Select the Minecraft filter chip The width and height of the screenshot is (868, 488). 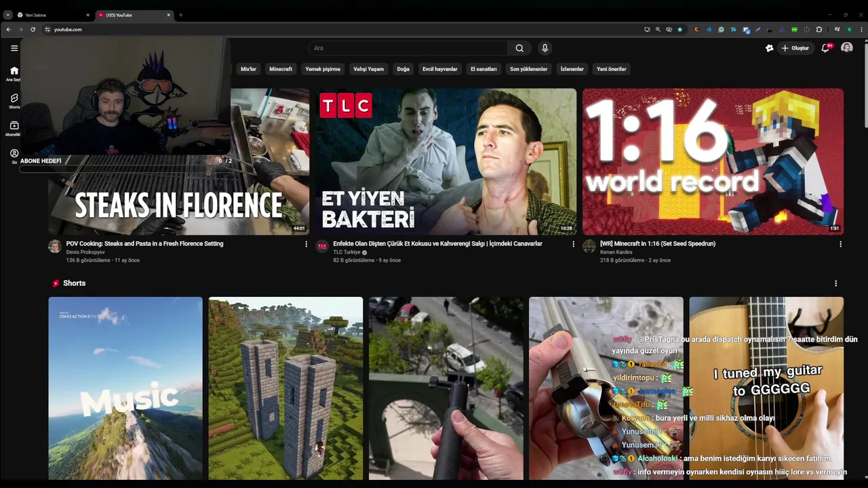coord(281,69)
